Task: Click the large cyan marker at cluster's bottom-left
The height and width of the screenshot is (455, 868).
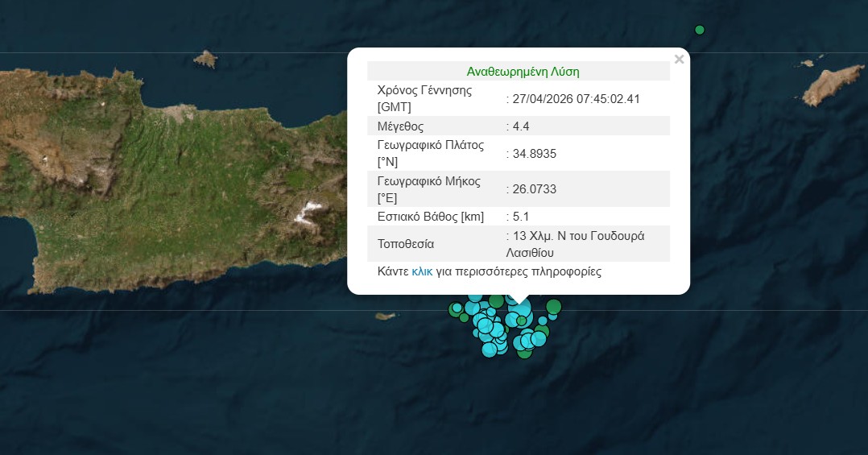Action: [490, 350]
